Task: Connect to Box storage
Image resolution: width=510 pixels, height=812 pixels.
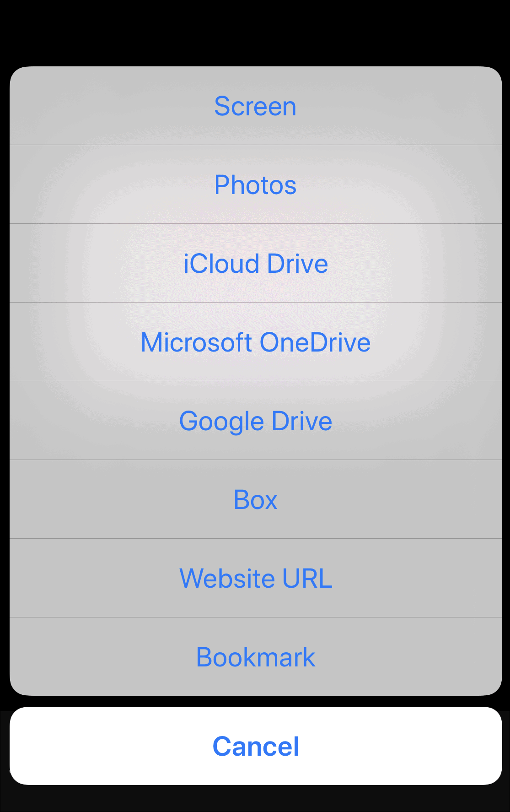Action: pos(256,499)
